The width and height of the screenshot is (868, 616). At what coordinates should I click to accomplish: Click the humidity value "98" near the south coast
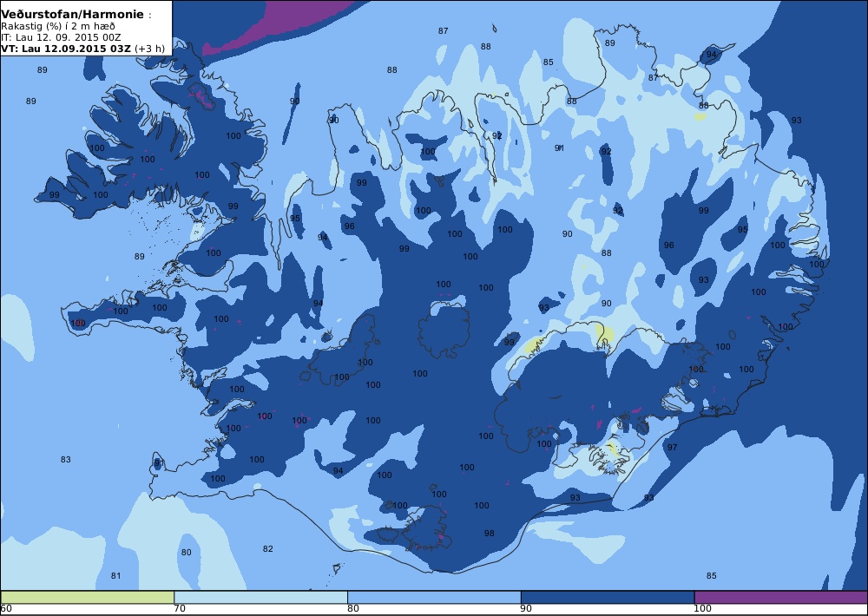tap(490, 534)
